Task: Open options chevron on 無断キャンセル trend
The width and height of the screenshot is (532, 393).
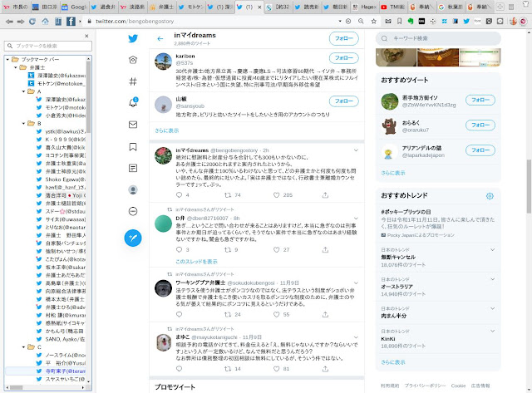Action: click(x=492, y=250)
